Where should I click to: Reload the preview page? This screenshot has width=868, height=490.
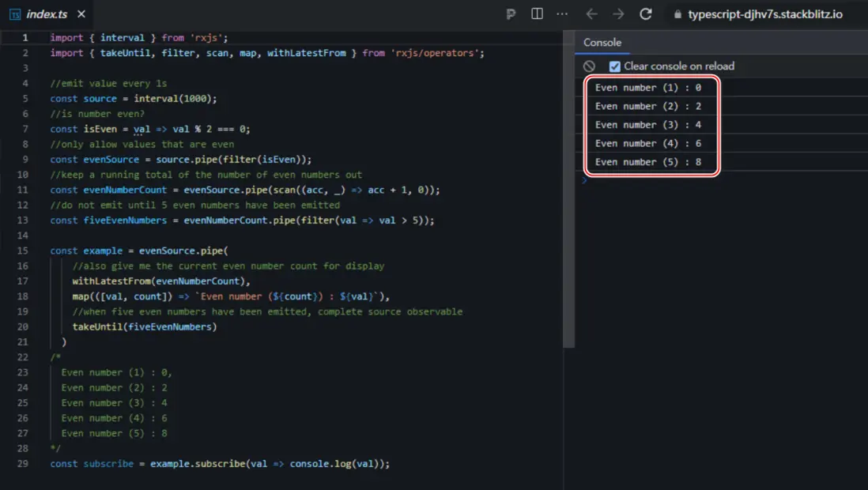click(x=645, y=14)
